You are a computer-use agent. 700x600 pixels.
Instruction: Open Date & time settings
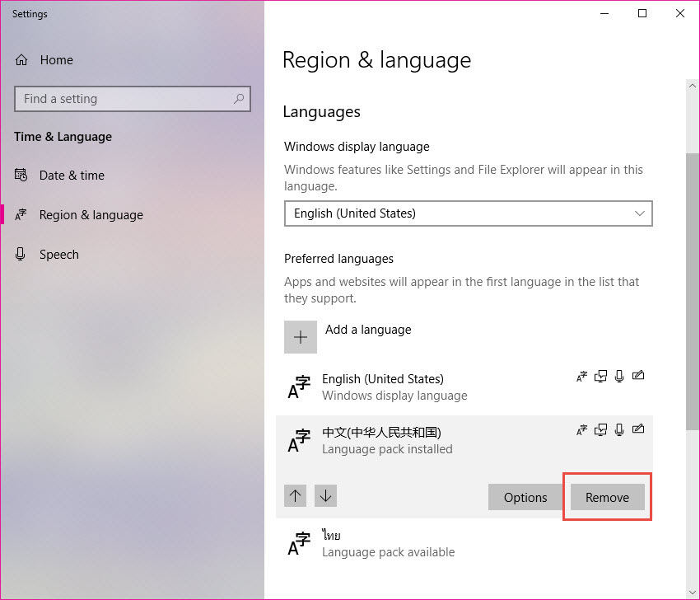[x=72, y=175]
